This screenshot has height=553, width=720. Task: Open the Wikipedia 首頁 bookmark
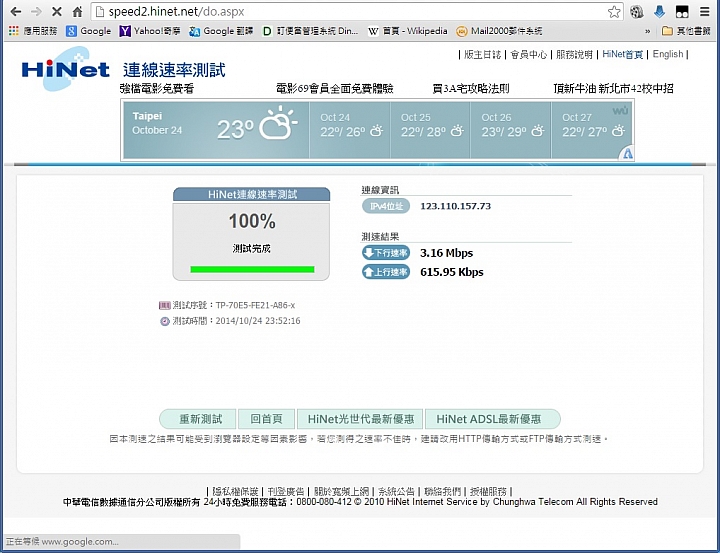pyautogui.click(x=407, y=31)
